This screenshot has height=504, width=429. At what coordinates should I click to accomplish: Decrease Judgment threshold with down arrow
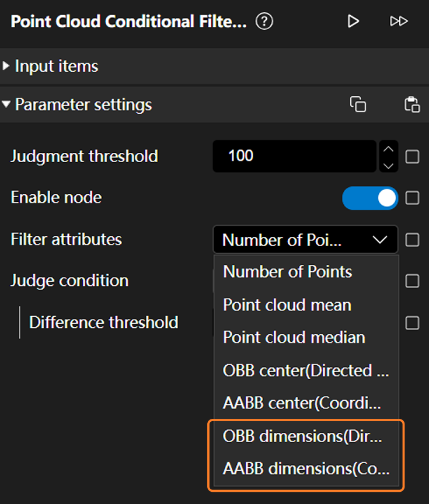388,165
